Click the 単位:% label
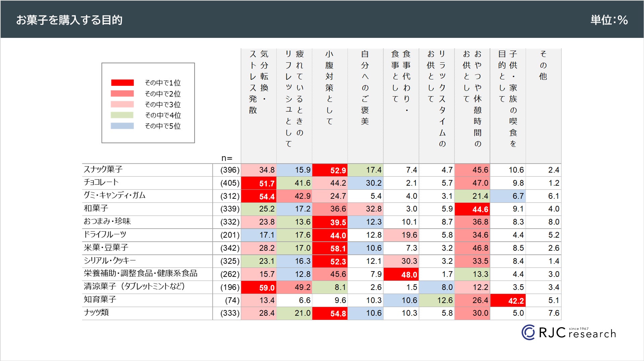The image size is (644, 361). click(x=609, y=20)
